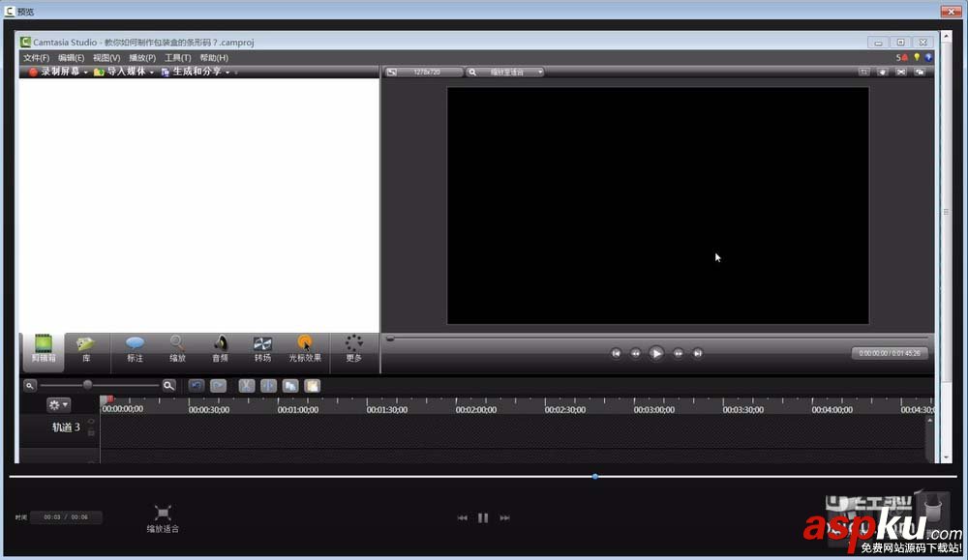The image size is (968, 560).
Task: Click the split timeline button
Action: click(268, 386)
